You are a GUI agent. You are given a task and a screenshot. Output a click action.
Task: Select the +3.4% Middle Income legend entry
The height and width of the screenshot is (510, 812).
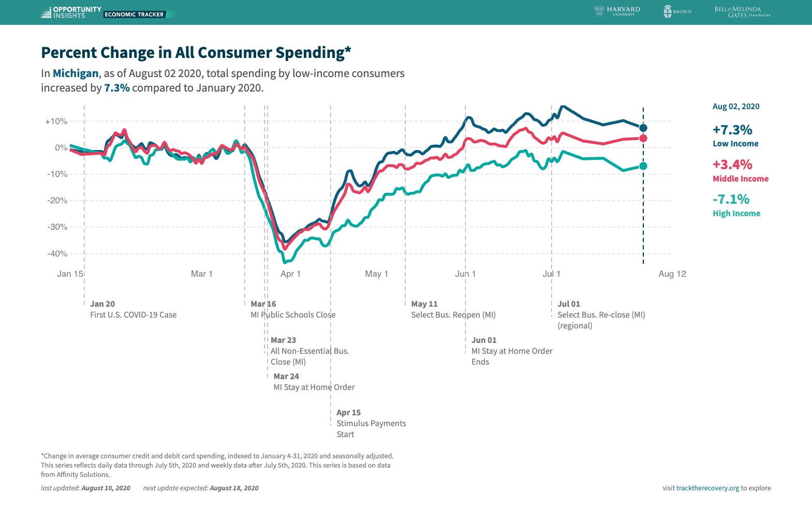[740, 171]
